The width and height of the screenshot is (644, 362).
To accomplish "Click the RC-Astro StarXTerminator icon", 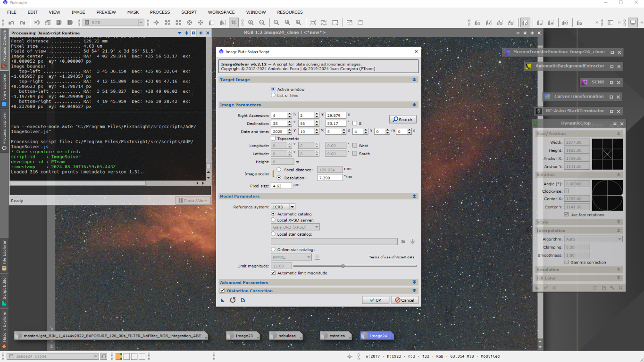I will 538,111.
